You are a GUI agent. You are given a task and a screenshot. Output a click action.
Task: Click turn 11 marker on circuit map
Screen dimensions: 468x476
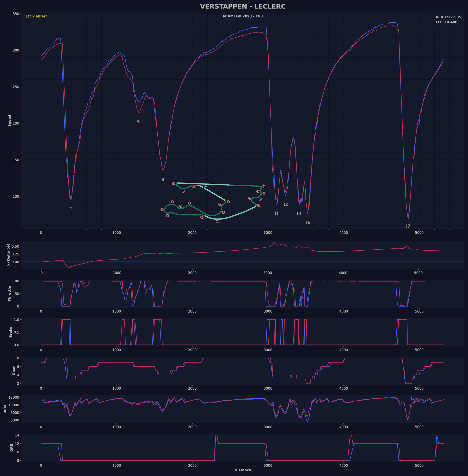[259, 205]
